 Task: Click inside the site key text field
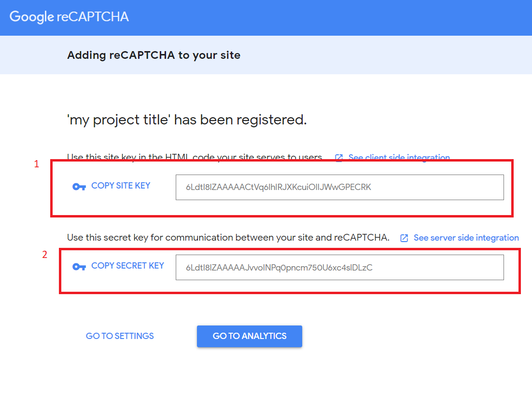click(x=339, y=187)
